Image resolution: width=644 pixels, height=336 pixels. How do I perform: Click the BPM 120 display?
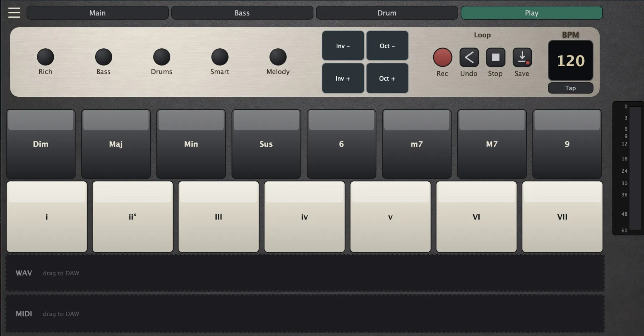click(571, 61)
